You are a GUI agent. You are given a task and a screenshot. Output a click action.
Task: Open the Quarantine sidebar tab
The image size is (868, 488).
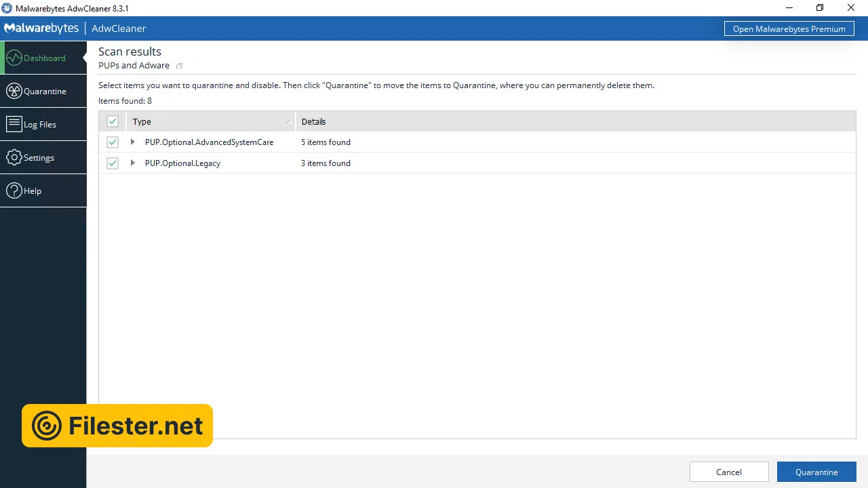click(45, 91)
